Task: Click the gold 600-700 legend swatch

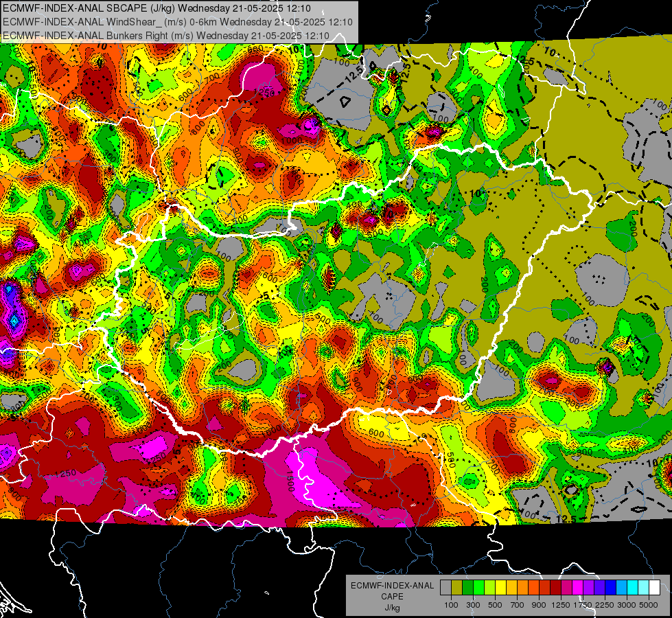Action: pyautogui.click(x=511, y=587)
